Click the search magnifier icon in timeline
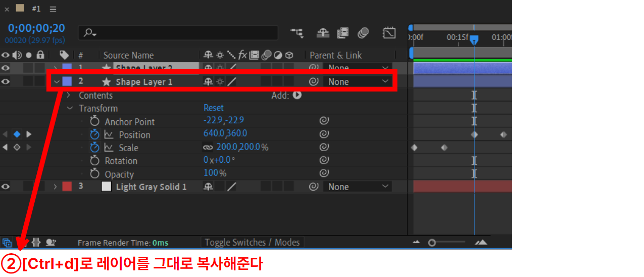 pyautogui.click(x=90, y=33)
